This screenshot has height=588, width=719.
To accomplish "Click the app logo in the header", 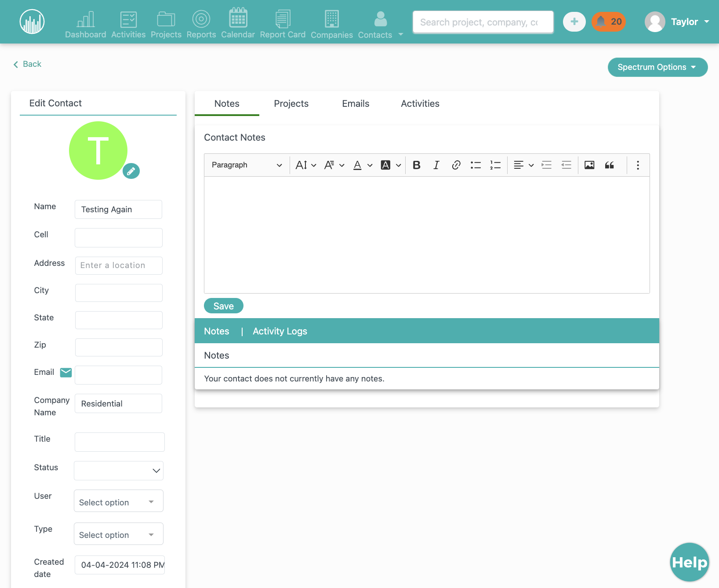I will [32, 22].
